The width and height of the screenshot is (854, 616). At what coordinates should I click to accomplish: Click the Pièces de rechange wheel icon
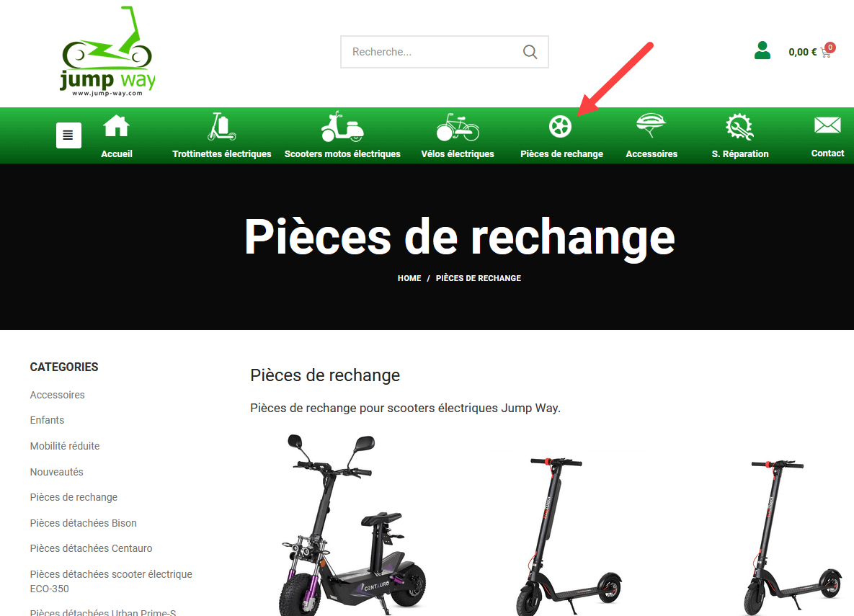[x=561, y=127]
